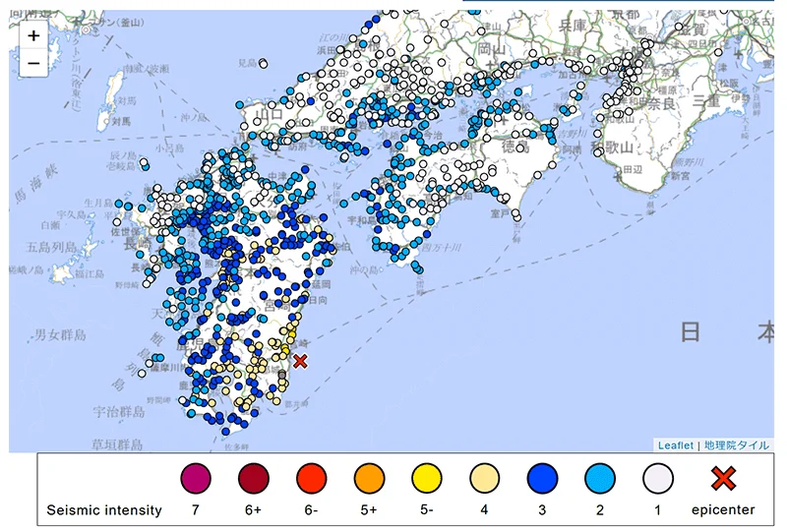Click the 男女群島 label on map

pos(60,334)
